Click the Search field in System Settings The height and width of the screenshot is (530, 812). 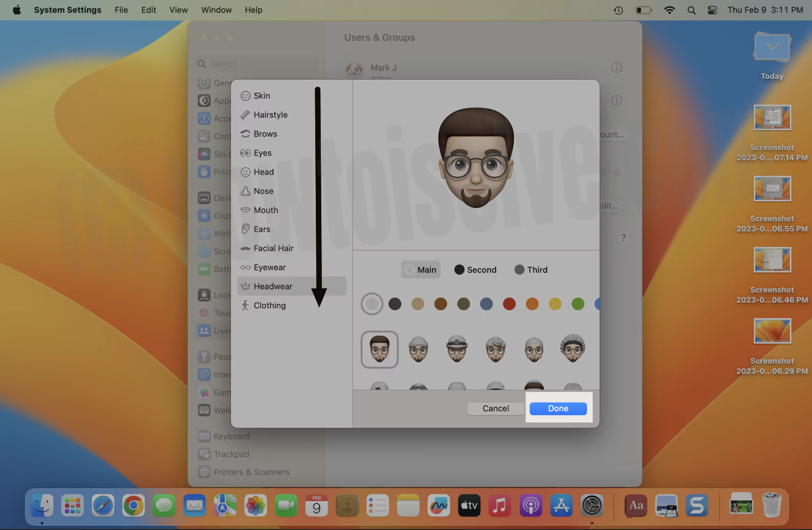tap(257, 64)
